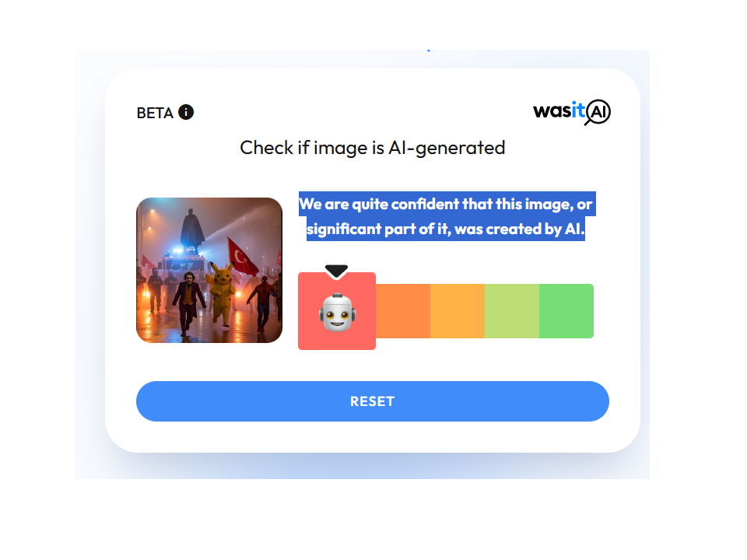Select the light green scale segment
Screen dimensions: 747x560
[x=512, y=311]
